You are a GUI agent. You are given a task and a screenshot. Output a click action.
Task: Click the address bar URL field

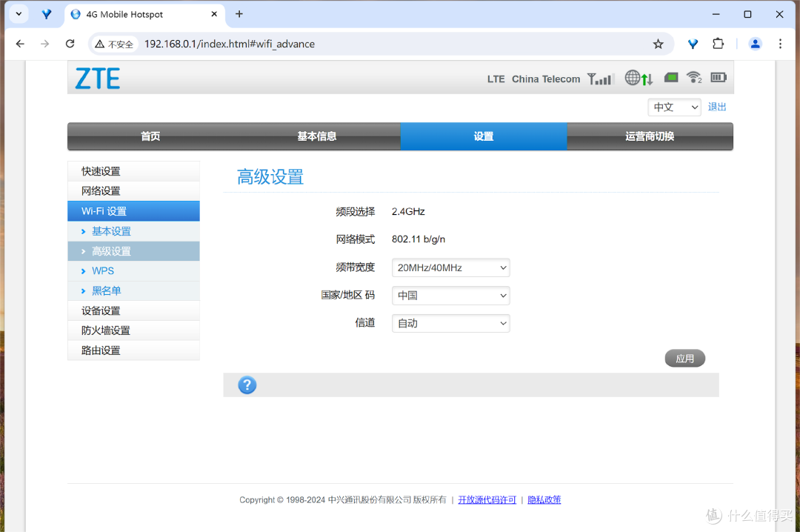pyautogui.click(x=381, y=44)
